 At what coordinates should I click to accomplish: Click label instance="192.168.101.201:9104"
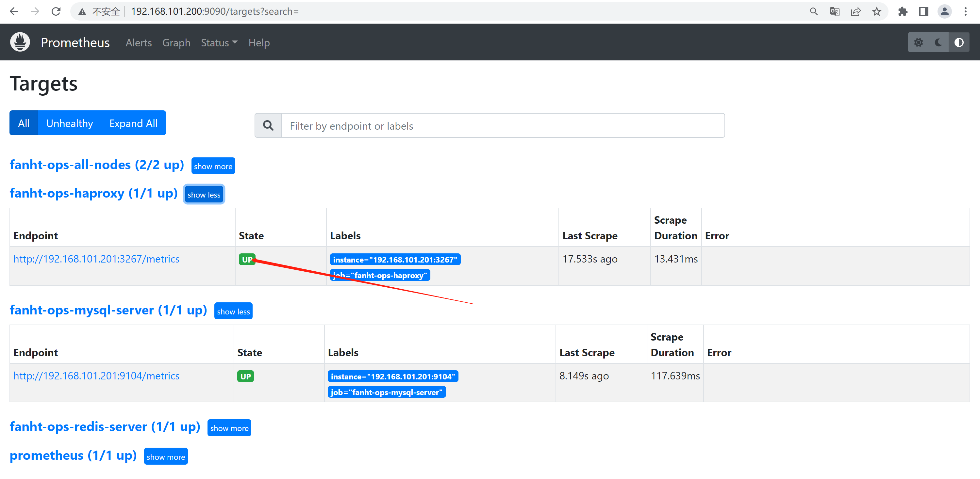click(x=392, y=376)
